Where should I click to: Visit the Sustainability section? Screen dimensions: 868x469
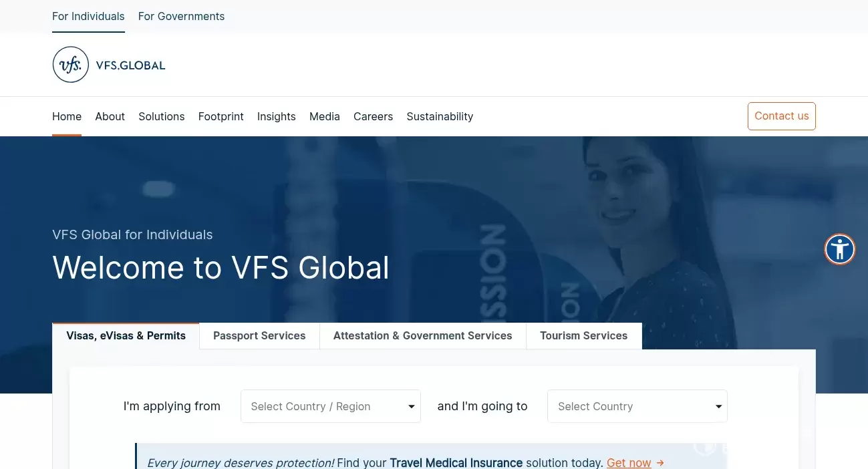[x=440, y=116]
